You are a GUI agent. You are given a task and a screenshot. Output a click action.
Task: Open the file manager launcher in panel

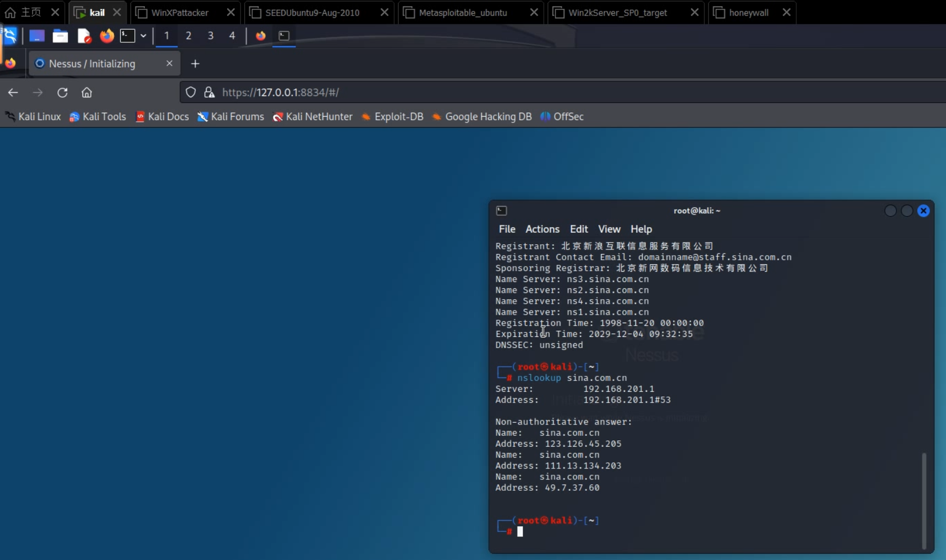(60, 36)
